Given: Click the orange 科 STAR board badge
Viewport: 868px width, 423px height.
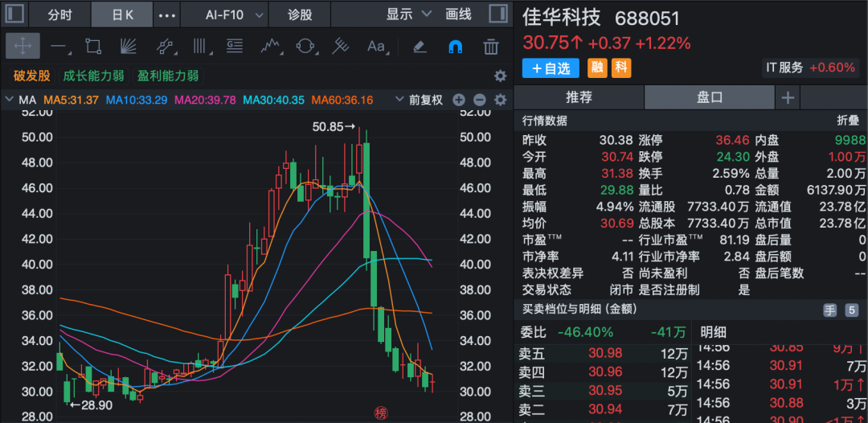Looking at the screenshot, I should (621, 68).
